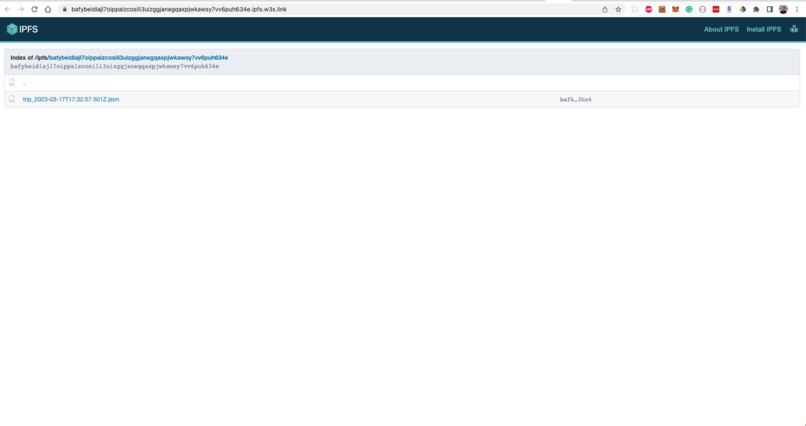Bookmark this page with the star icon
This screenshot has height=426, width=806.
(618, 9)
